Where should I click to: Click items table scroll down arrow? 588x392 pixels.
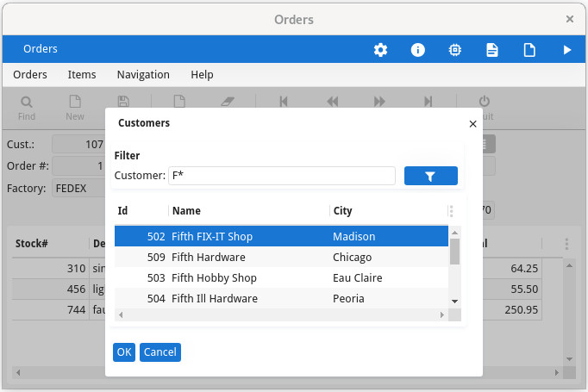tap(569, 359)
